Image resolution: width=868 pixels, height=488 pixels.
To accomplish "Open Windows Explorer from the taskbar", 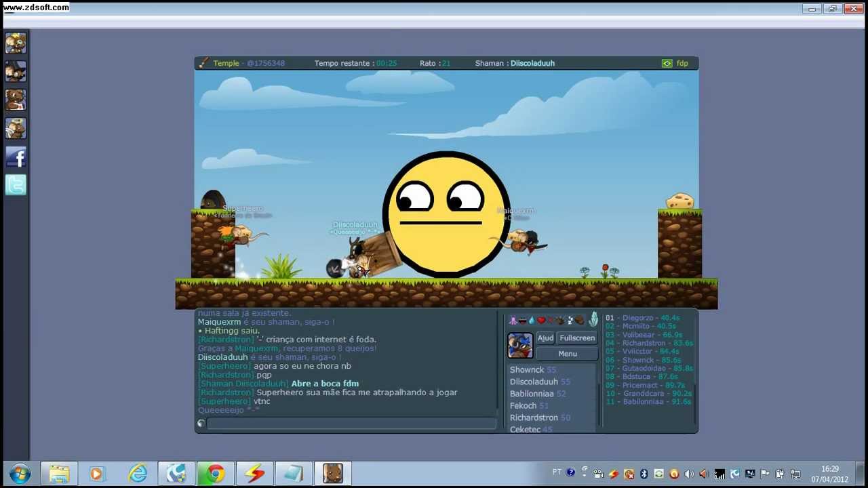I will coord(59,474).
